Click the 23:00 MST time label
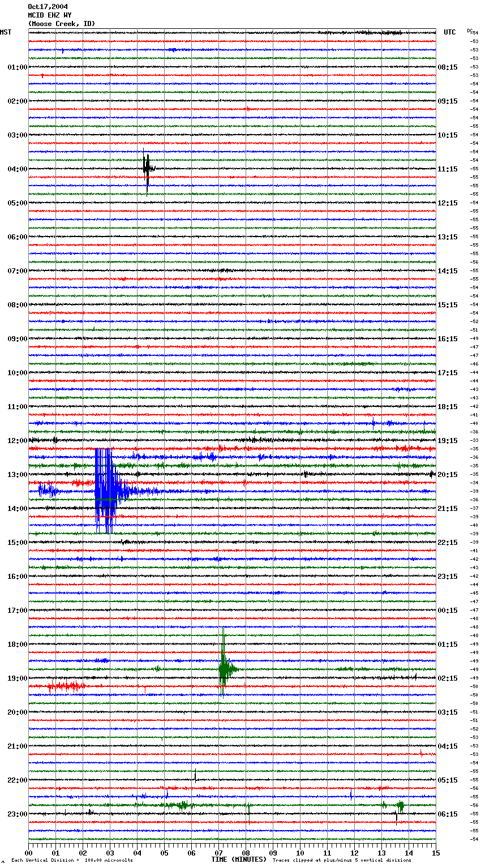This screenshot has height=868, width=481. click(x=18, y=814)
